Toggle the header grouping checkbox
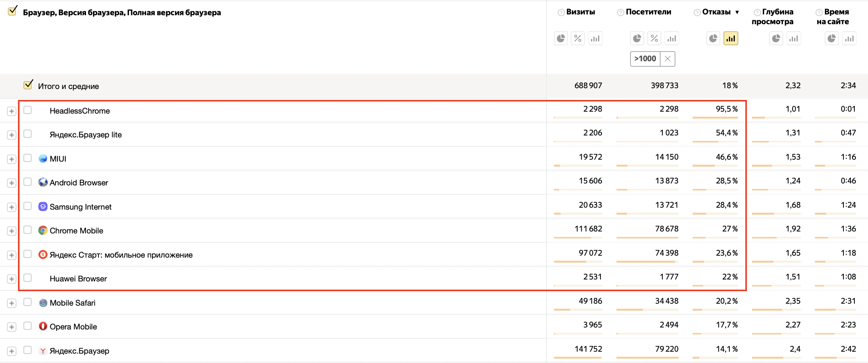Viewport: 868px width, 363px height. tap(13, 11)
